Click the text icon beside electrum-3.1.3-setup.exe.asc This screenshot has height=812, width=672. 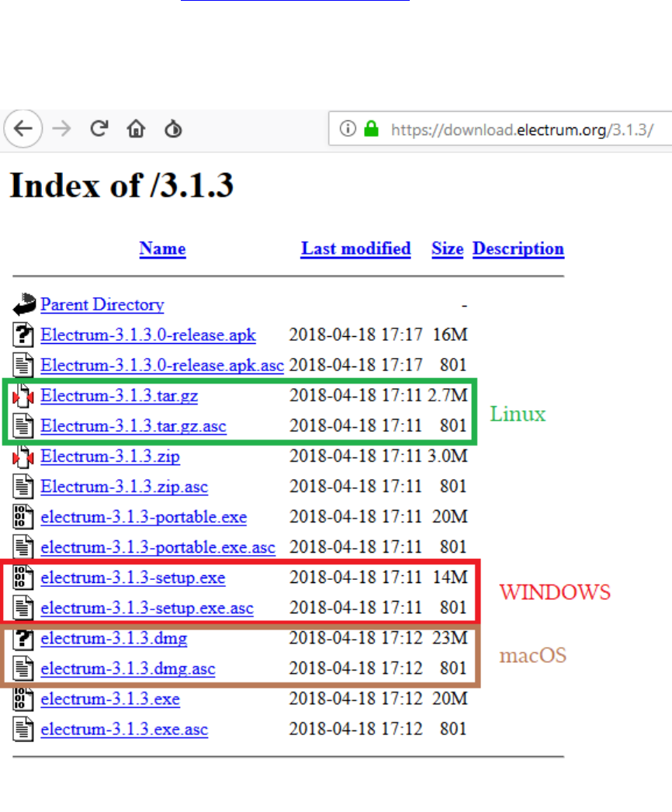23,607
